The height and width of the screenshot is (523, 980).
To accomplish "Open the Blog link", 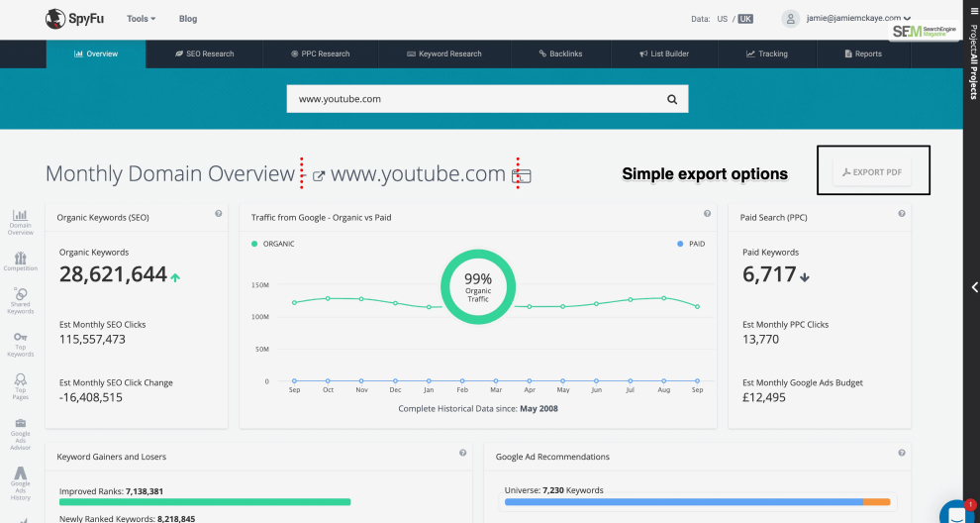I will click(187, 19).
